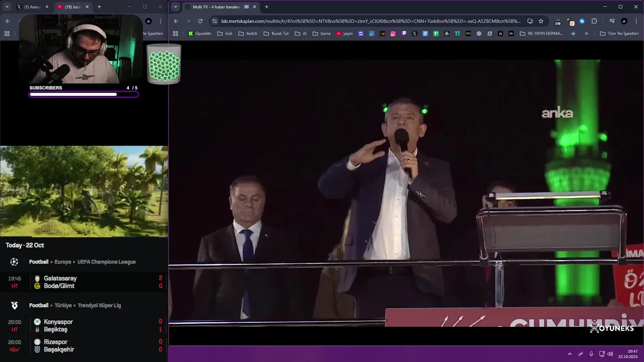Open the Extensions puzzle icon
644x362 pixels.
[594, 21]
